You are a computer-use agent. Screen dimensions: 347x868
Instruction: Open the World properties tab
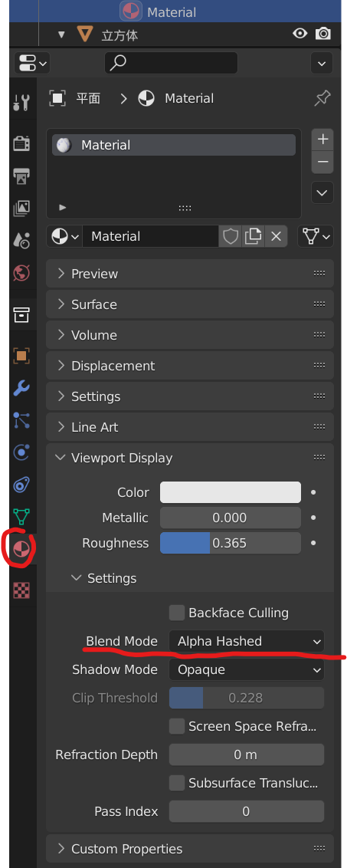[x=21, y=272]
